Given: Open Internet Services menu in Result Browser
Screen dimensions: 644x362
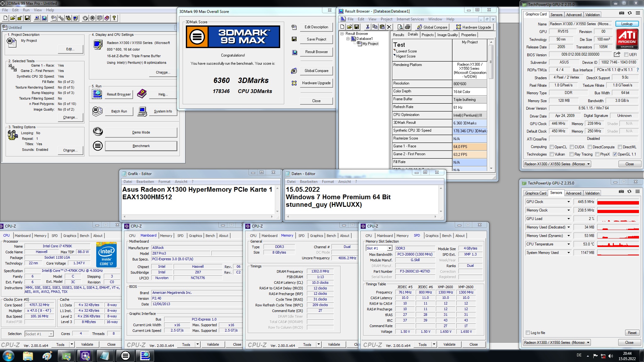Looking at the screenshot, I should coord(410,19).
